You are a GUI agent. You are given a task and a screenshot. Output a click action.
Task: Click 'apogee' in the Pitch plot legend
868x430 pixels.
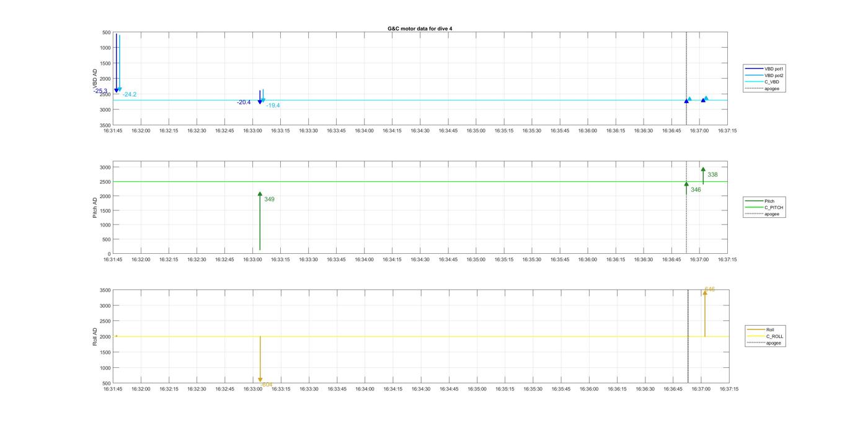click(x=763, y=214)
